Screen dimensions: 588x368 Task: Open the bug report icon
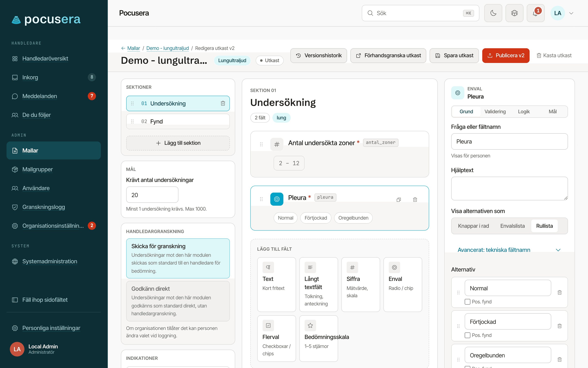(x=514, y=13)
